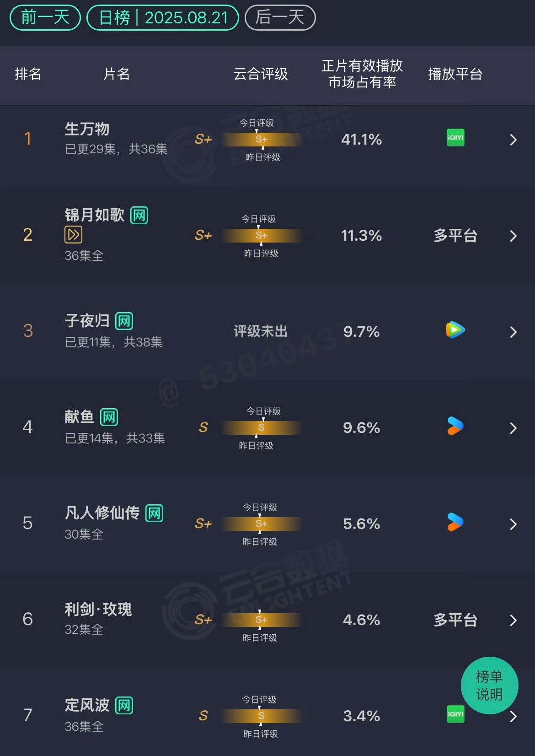This screenshot has width=535, height=756.
Task: Tap the S+ rating bar for 凡人修仙传
Action: pyautogui.click(x=261, y=524)
